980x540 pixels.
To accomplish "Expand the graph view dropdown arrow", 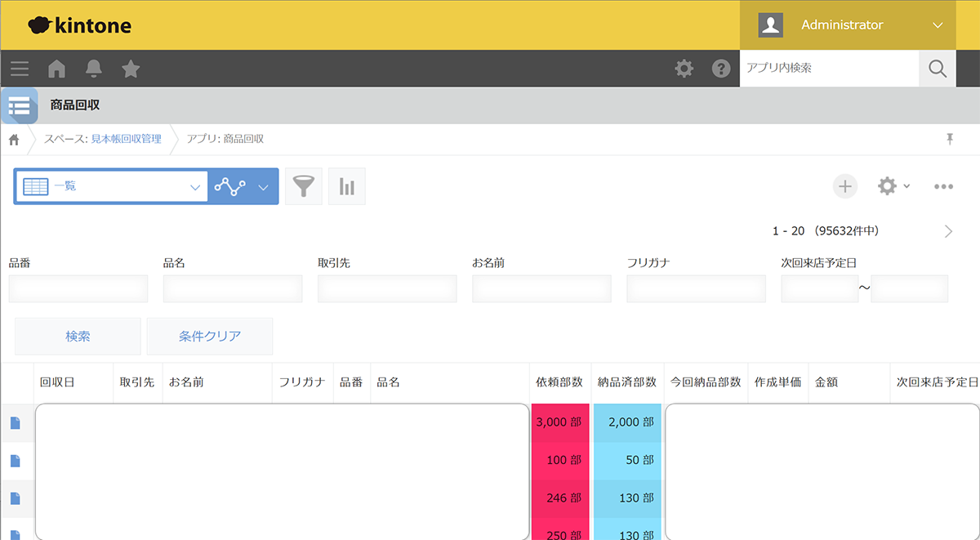I will pyautogui.click(x=263, y=187).
